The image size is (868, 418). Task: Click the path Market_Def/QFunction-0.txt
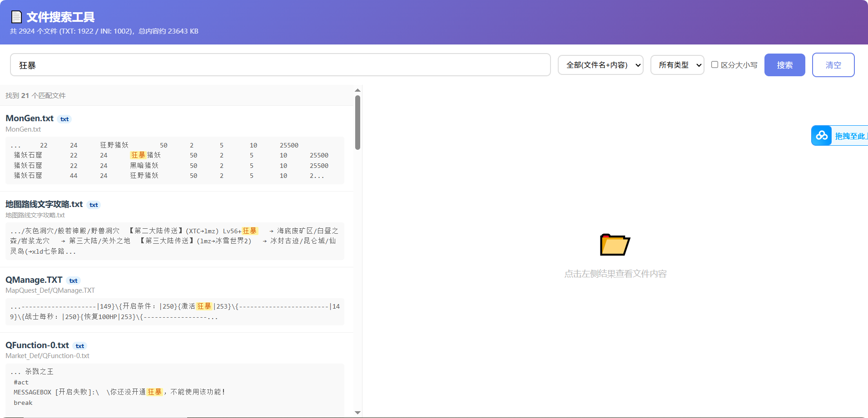click(47, 356)
